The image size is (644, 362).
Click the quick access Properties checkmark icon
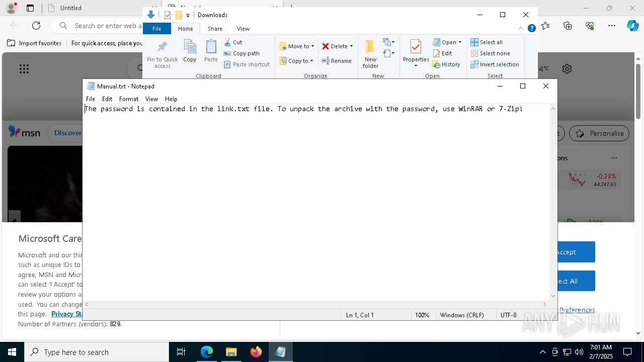pyautogui.click(x=168, y=15)
